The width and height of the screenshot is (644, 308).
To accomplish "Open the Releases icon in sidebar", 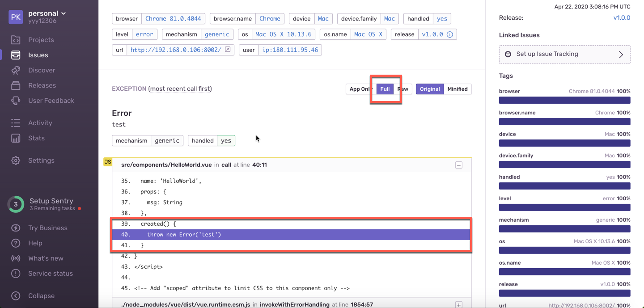I will click(16, 85).
